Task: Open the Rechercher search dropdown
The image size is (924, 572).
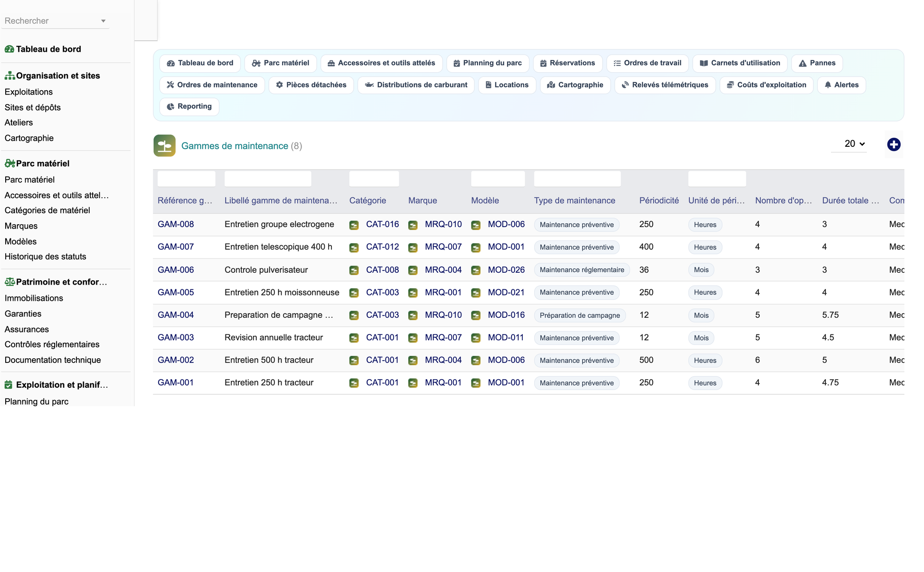Action: click(x=55, y=21)
